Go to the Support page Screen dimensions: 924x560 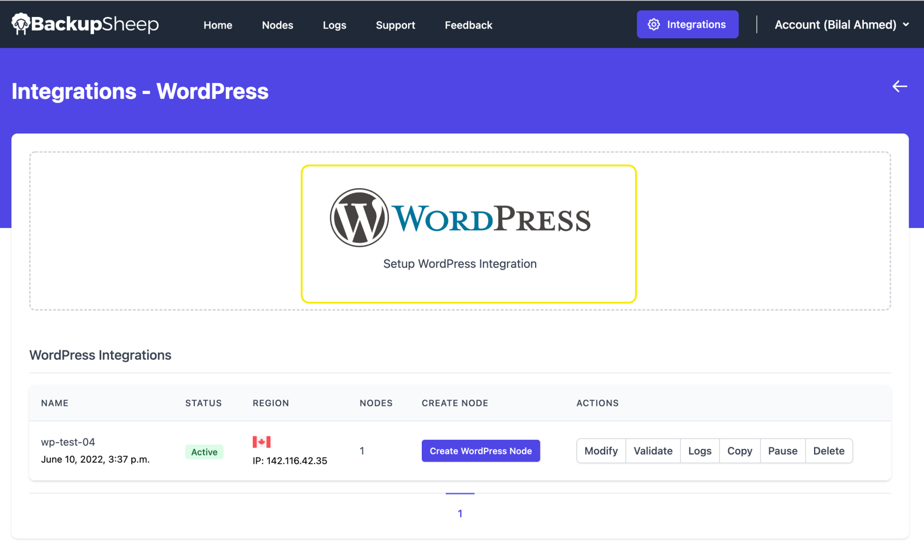396,25
